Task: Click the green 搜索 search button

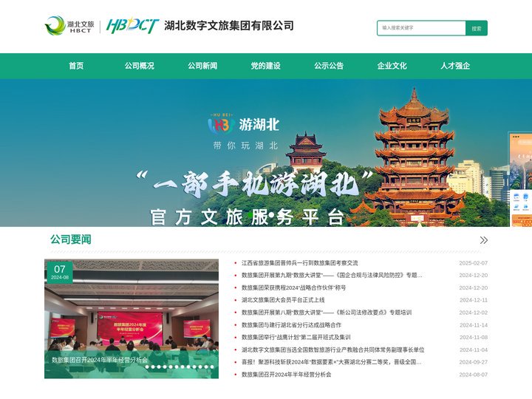Action: click(477, 28)
